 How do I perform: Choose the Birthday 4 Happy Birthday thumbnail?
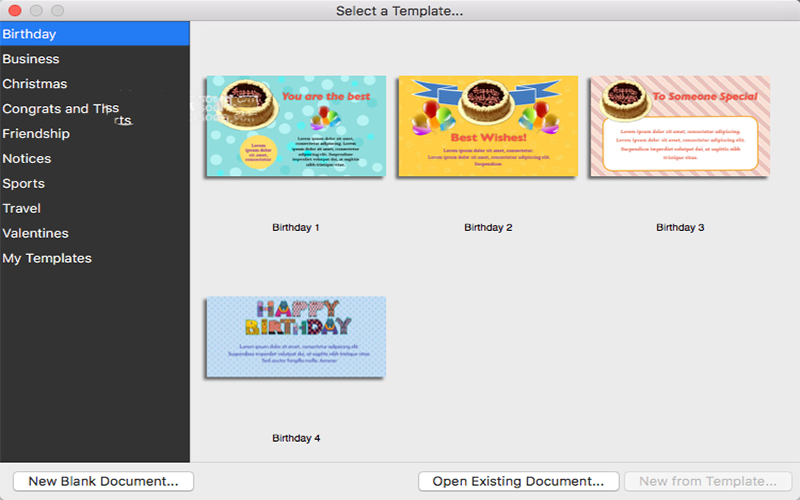[296, 337]
